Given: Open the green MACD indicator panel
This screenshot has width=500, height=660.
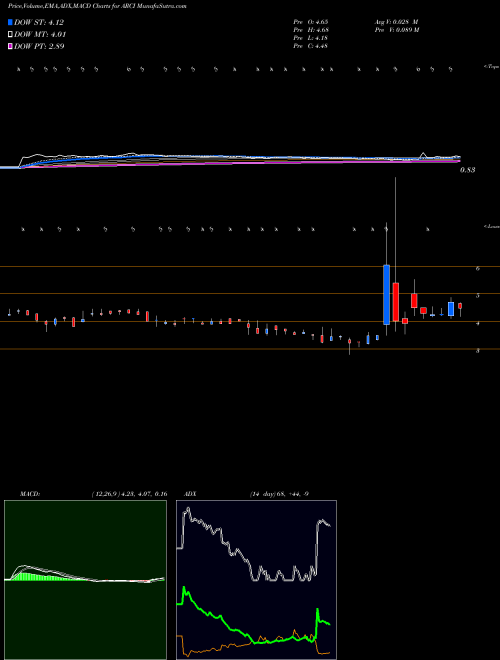Looking at the screenshot, I should (x=85, y=580).
